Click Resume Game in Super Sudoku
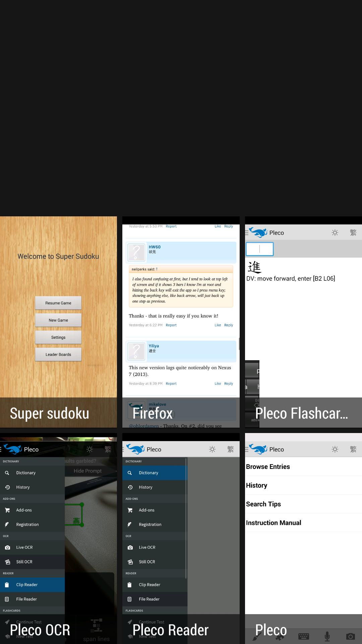 click(58, 303)
